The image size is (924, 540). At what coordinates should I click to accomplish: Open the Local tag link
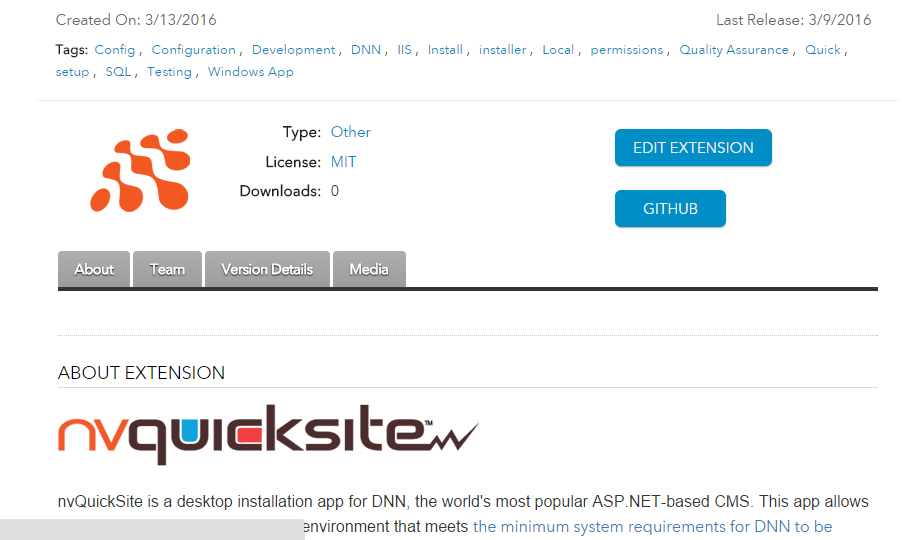(558, 50)
